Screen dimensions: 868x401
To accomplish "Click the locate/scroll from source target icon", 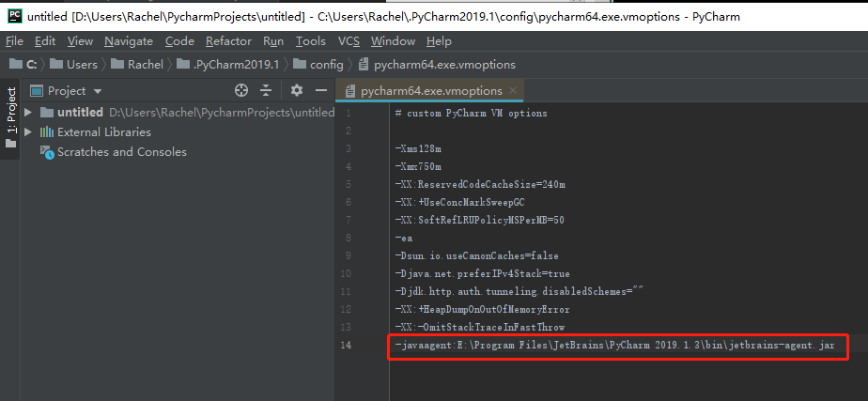I will 241,91.
